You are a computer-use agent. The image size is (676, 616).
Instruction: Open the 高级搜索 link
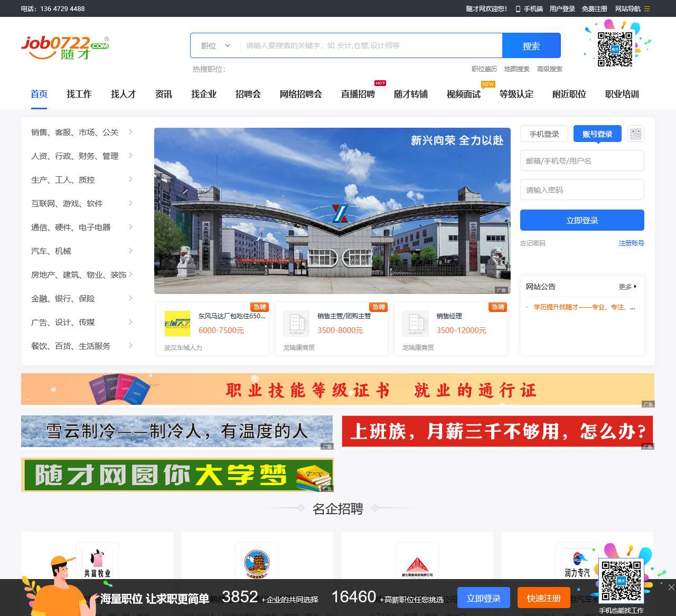(x=550, y=69)
